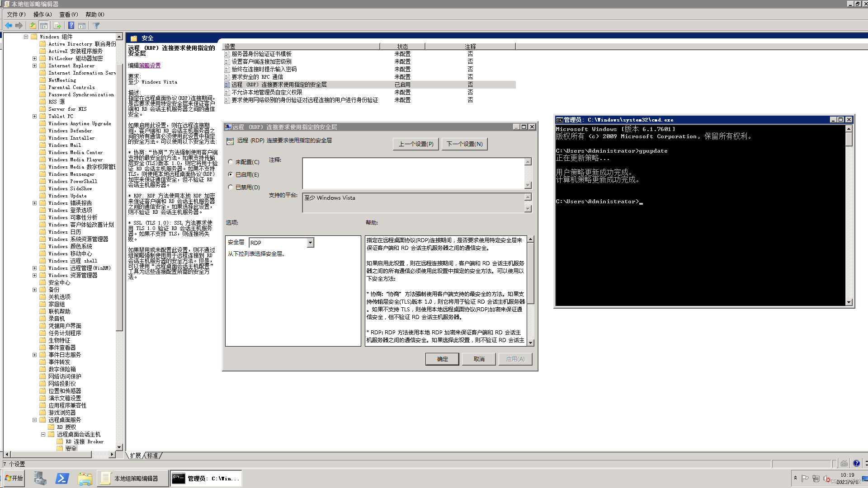Click the 策略设置 link
The width and height of the screenshot is (868, 488).
150,66
